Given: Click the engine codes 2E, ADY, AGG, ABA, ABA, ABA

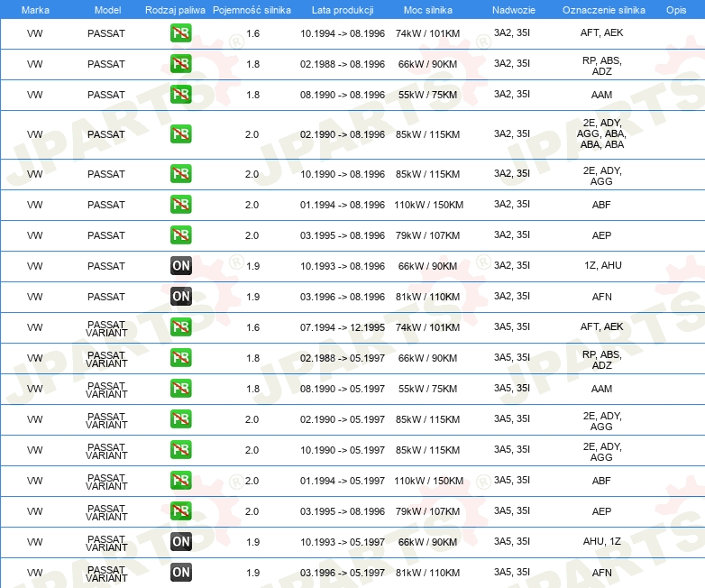Looking at the screenshot, I should point(601,133).
